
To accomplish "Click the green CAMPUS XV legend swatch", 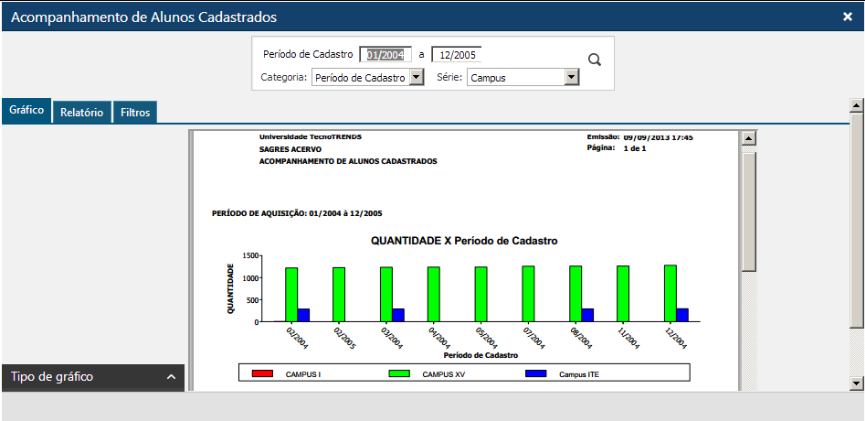I will 399,374.
